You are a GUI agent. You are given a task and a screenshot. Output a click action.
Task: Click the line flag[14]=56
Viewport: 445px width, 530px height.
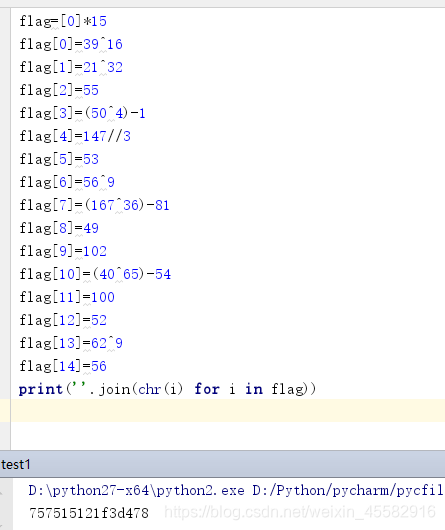point(63,366)
